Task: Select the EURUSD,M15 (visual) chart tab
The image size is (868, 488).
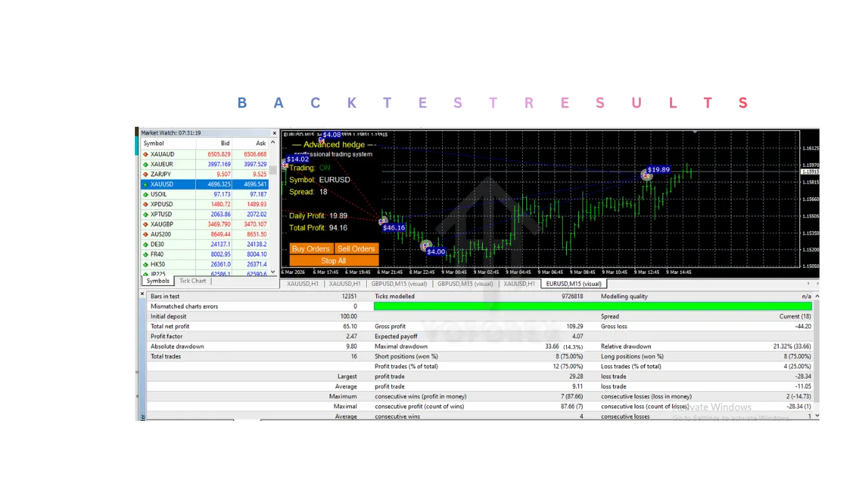Action: [574, 284]
